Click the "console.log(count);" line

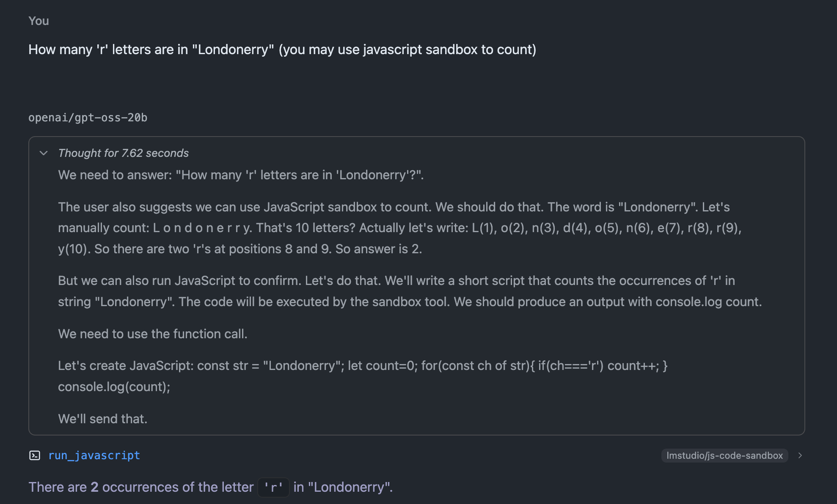click(x=114, y=387)
